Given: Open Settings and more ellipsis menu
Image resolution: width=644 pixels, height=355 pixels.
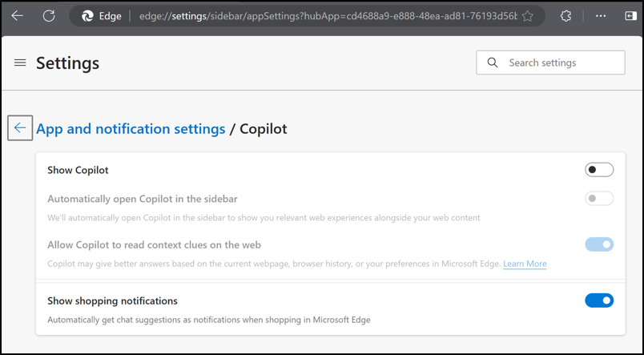Looking at the screenshot, I should 601,16.
